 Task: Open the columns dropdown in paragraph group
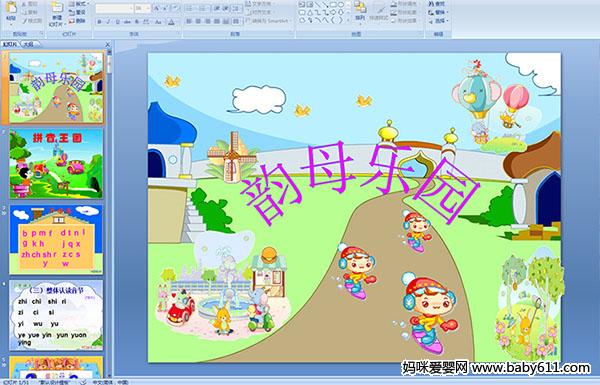tap(236, 21)
